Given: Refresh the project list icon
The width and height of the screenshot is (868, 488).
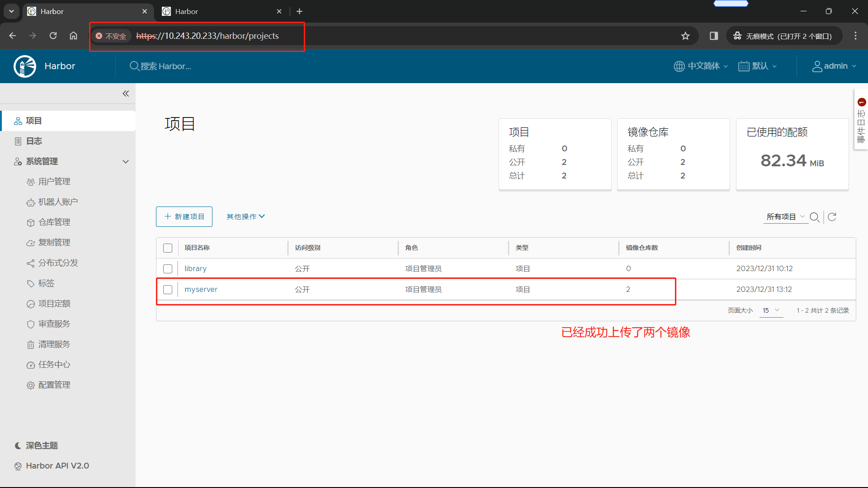Looking at the screenshot, I should [832, 217].
